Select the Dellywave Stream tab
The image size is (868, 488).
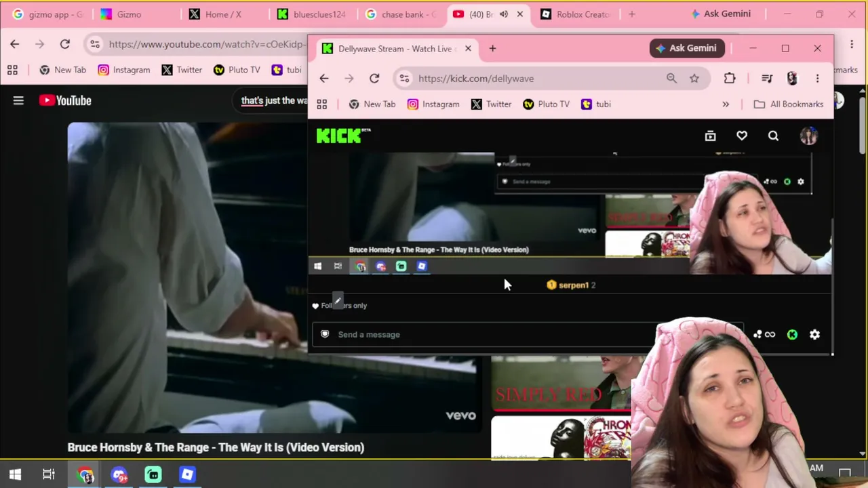coord(396,49)
